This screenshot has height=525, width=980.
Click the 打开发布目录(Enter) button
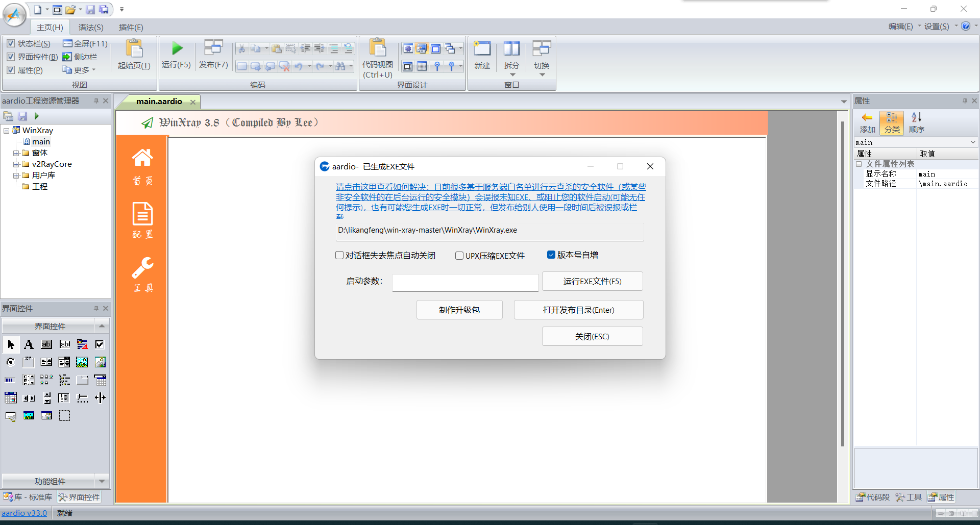(578, 310)
